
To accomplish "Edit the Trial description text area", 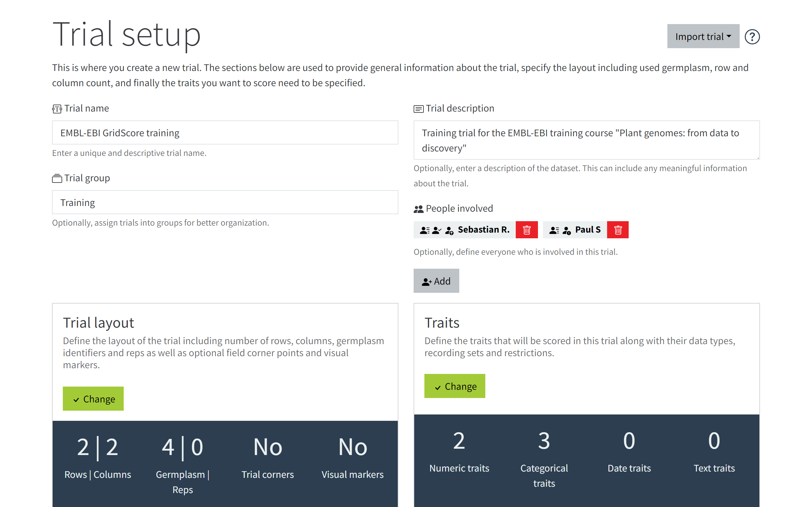I will coord(586,140).
